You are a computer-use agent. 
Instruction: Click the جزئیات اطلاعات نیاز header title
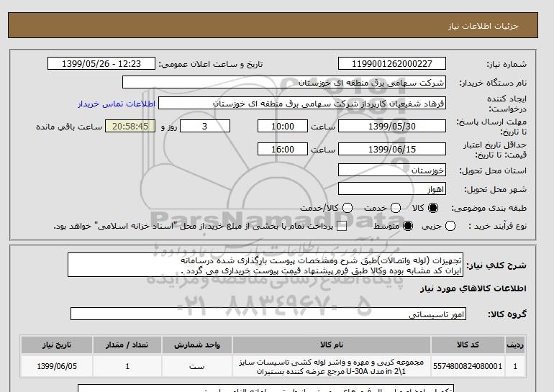pos(483,26)
